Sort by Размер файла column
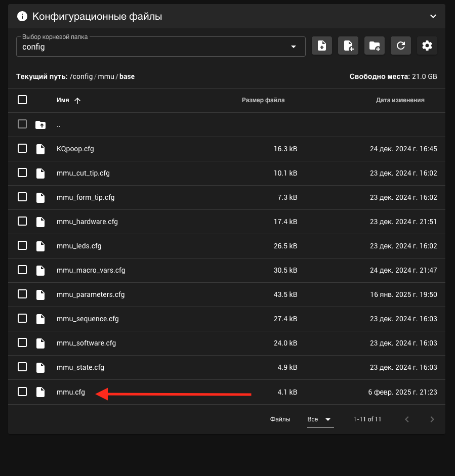This screenshot has height=476, width=455. point(263,100)
